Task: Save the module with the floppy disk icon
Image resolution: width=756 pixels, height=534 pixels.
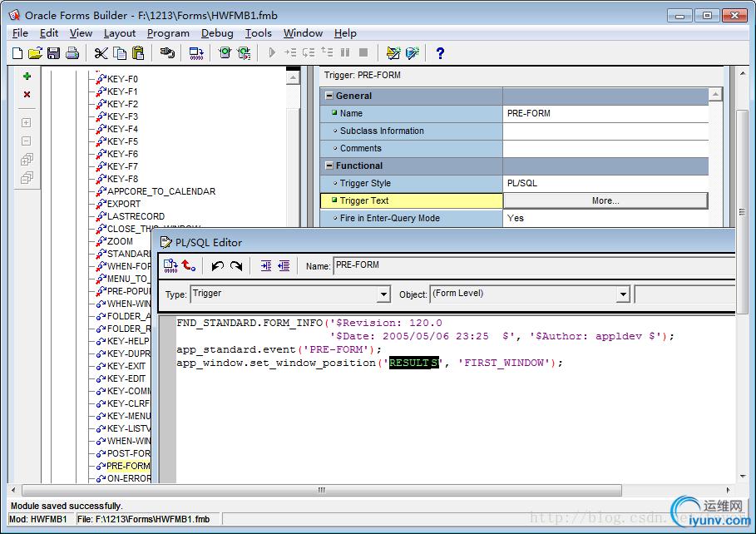Action: click(53, 53)
